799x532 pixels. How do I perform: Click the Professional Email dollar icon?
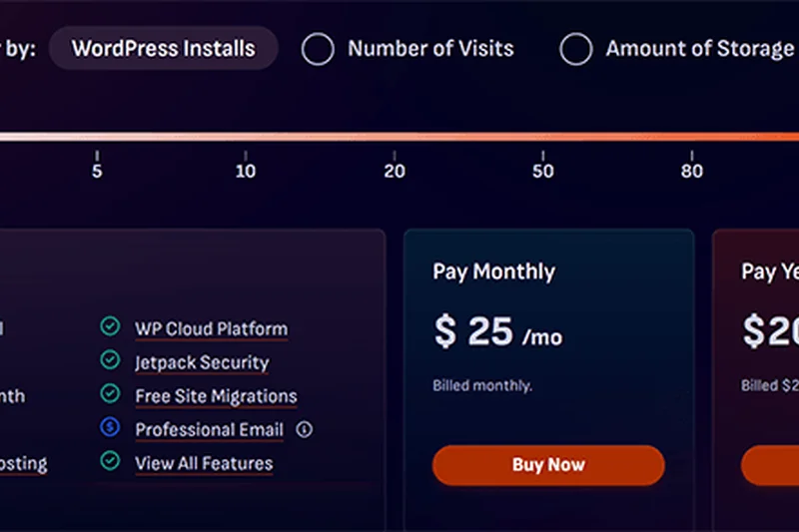click(x=110, y=429)
